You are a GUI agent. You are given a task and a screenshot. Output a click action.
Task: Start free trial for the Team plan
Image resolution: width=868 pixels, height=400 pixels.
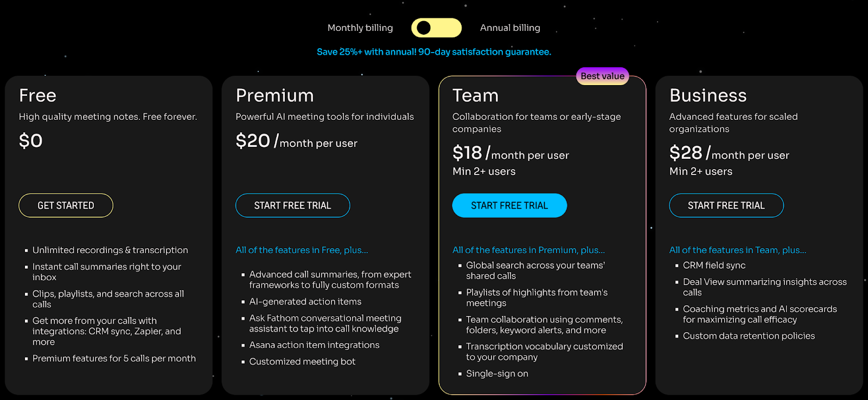(x=509, y=205)
